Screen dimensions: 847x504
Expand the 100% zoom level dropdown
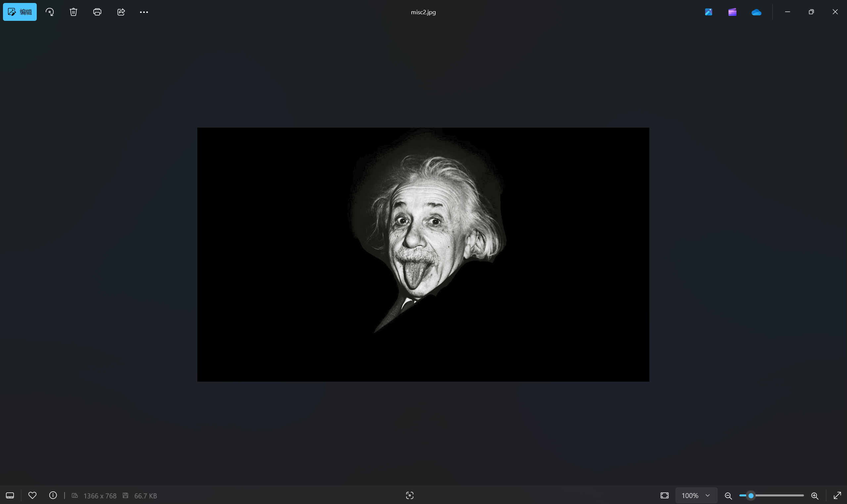696,495
